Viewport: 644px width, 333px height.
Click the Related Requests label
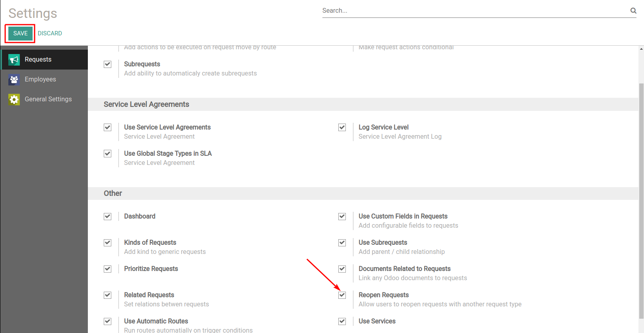149,295
